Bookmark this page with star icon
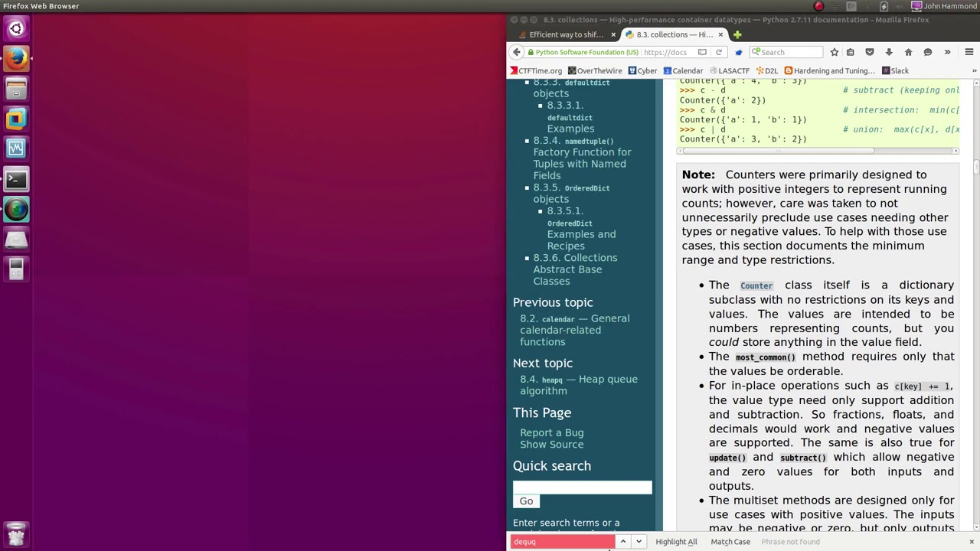The height and width of the screenshot is (551, 980). point(834,52)
